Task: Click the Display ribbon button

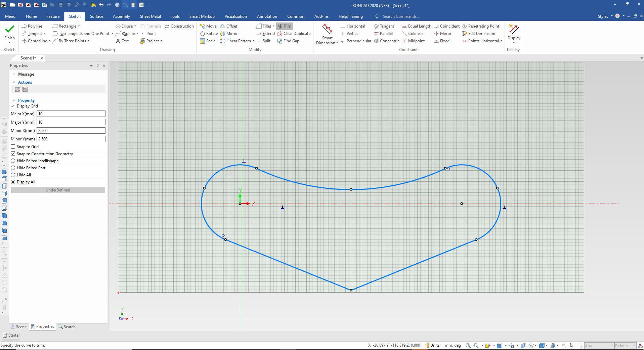Action: (514, 33)
